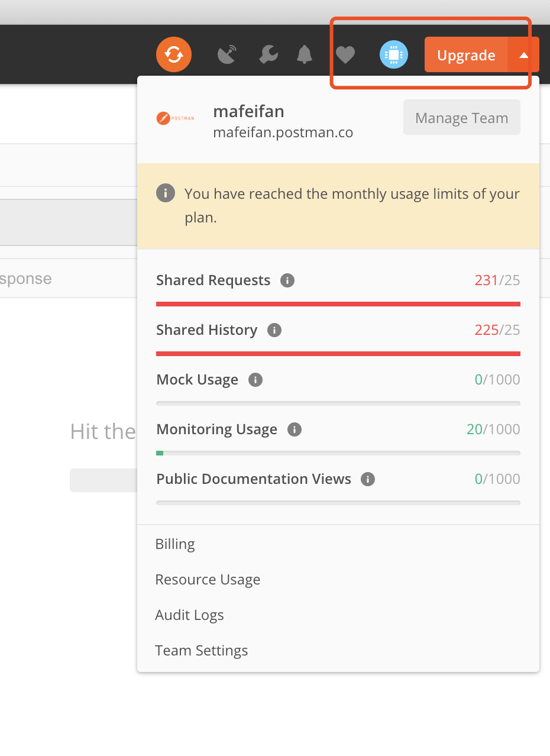Open the Resource Usage menu entry
The image size is (550, 756).
click(208, 580)
